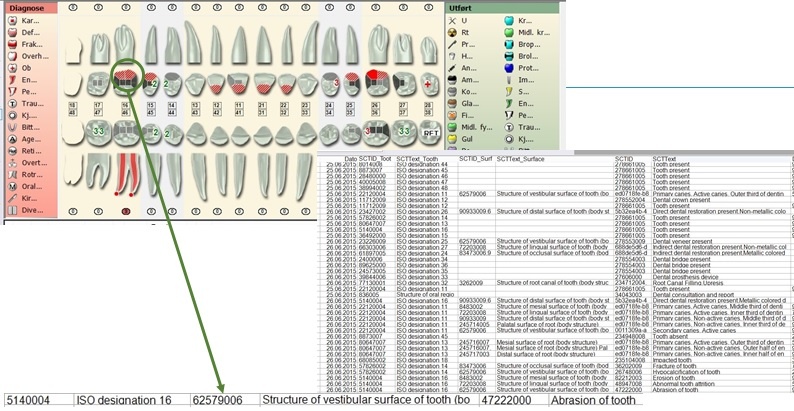Select the Brop... bridge icon
The height and width of the screenshot is (411, 794).
[x=509, y=45]
